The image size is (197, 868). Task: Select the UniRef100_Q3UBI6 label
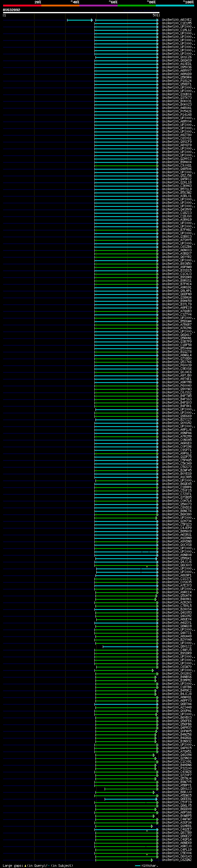coord(177,94)
